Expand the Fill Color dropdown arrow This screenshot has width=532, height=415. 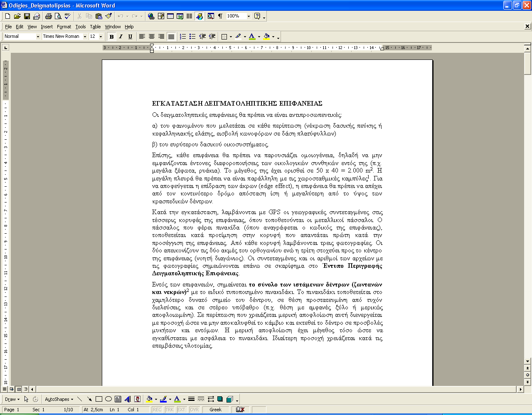pyautogui.click(x=156, y=399)
